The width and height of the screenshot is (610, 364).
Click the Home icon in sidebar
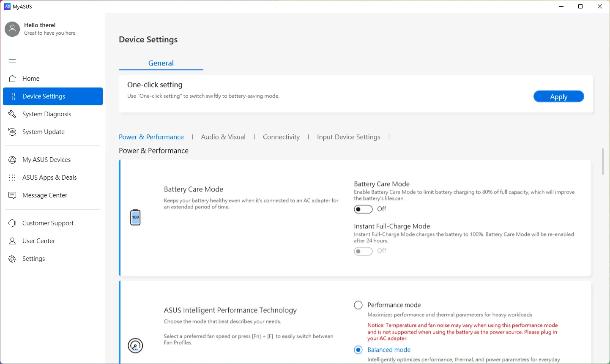pos(12,79)
